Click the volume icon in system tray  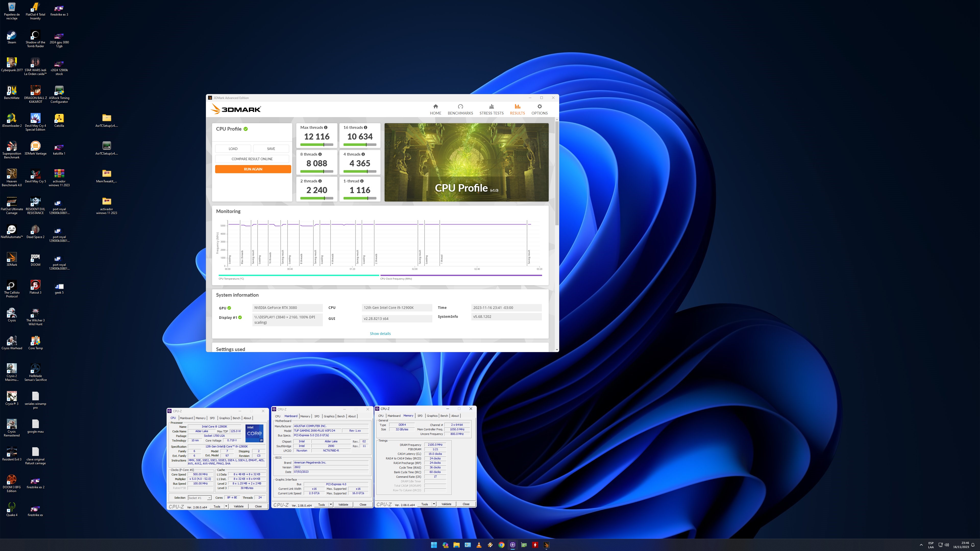click(947, 545)
